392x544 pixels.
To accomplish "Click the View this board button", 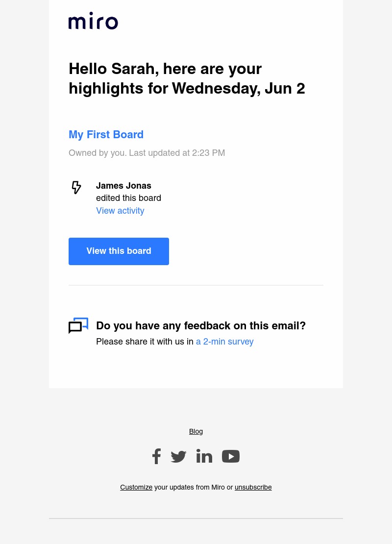I will (119, 251).
